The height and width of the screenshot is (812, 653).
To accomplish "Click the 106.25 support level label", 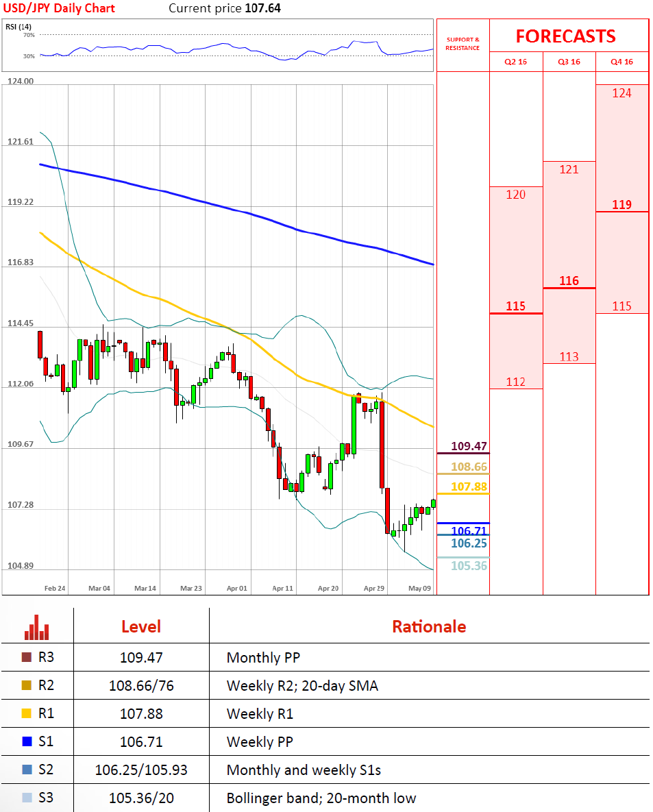I will [x=469, y=543].
